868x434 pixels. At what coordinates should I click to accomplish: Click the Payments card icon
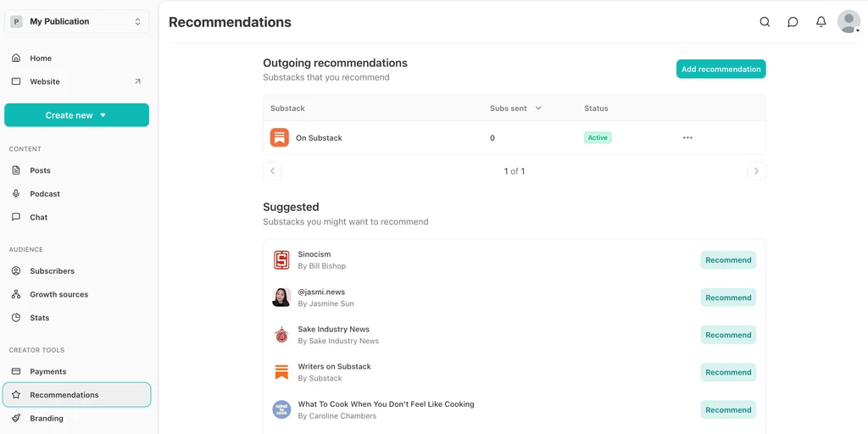16,371
